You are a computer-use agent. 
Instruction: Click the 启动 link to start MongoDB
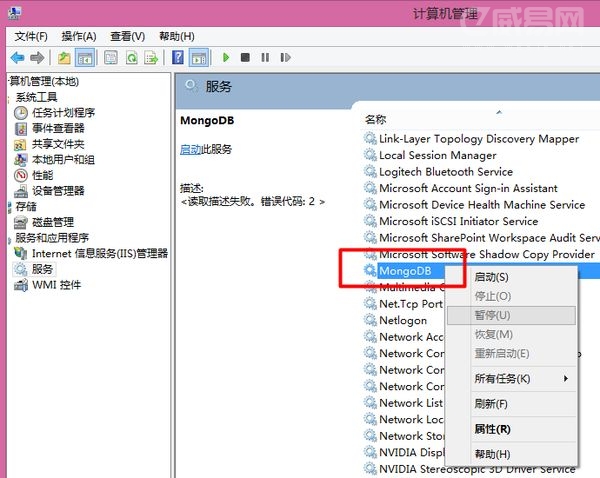(x=191, y=149)
